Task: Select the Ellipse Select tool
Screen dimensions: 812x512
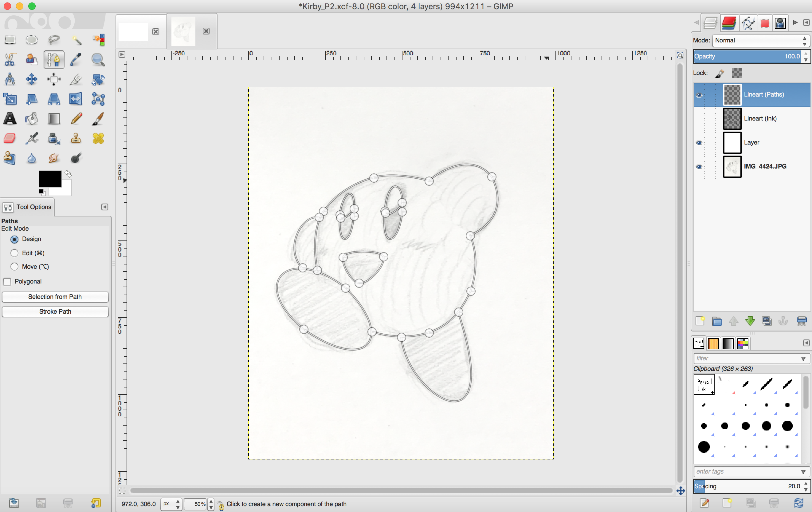Action: coord(32,40)
